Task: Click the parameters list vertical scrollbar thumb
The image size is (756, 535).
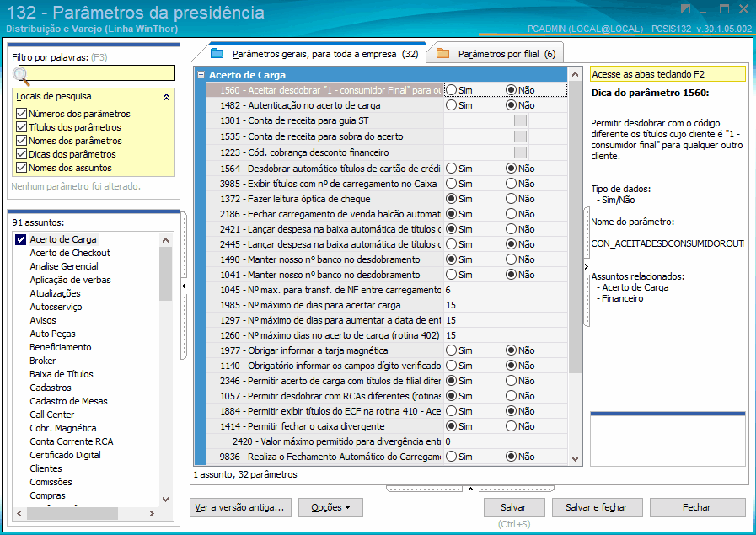Action: coord(575,227)
